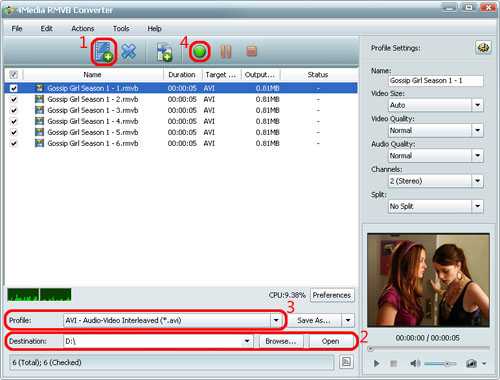Image resolution: width=500 pixels, height=380 pixels.
Task: Open the File menu
Action: [17, 28]
